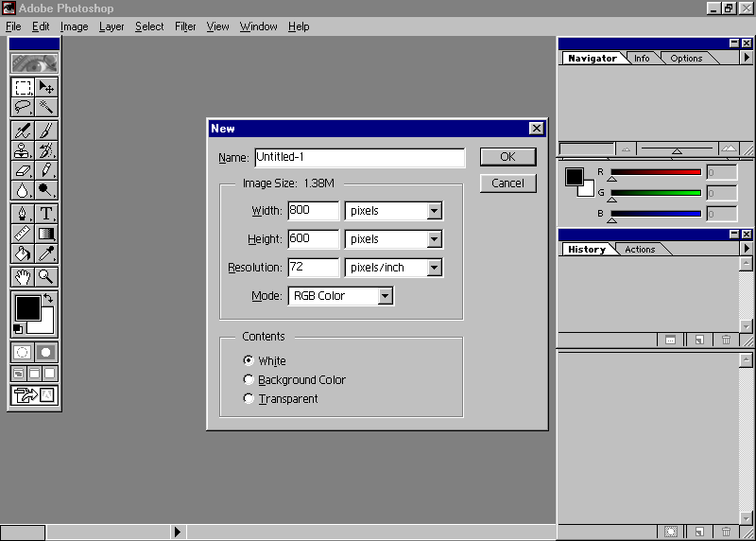
Task: Click the Width value field
Action: pyautogui.click(x=314, y=211)
